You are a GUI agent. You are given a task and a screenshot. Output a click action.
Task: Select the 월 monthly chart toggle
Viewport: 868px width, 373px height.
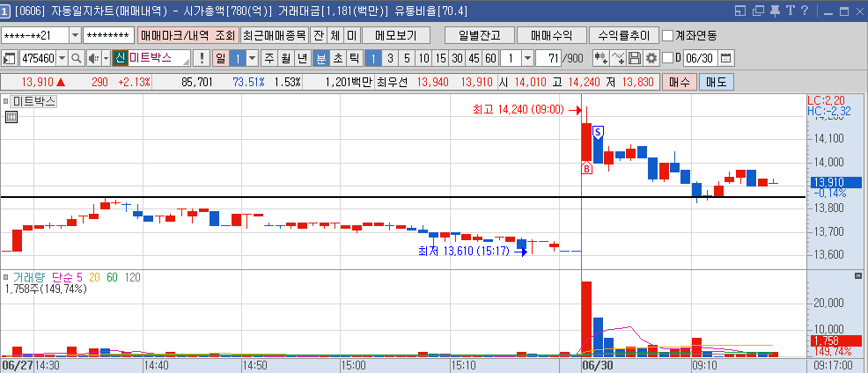[x=285, y=58]
